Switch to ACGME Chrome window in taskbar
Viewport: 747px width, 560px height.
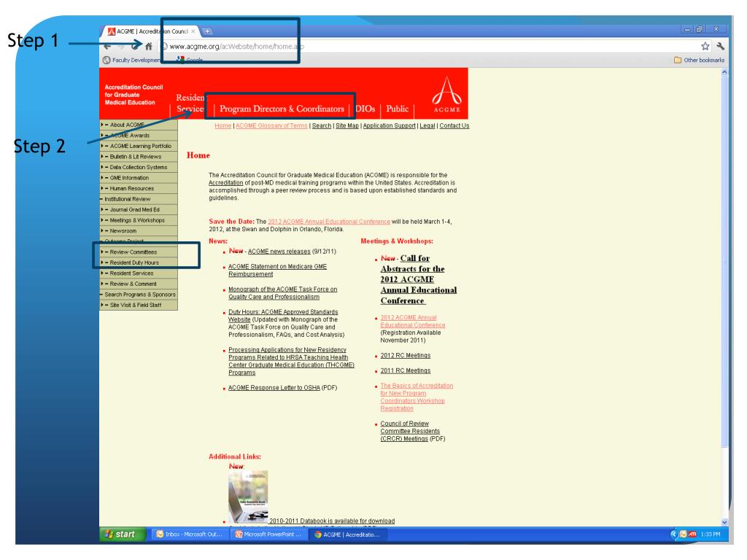point(348,534)
